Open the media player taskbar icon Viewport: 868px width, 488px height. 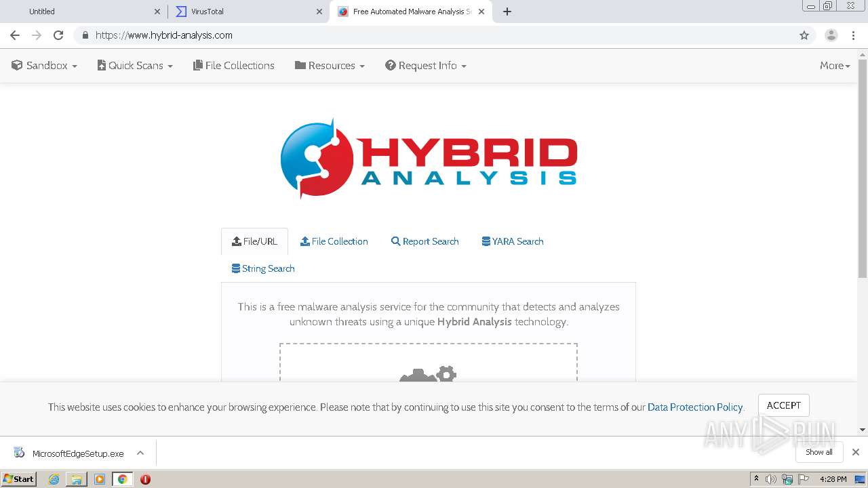point(100,479)
